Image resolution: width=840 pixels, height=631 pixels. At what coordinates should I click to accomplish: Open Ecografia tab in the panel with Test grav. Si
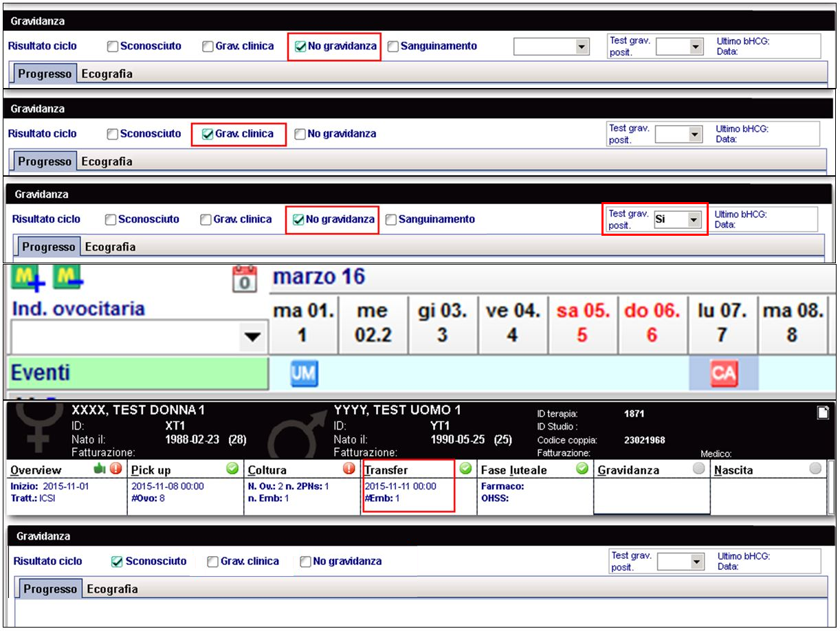(x=111, y=247)
